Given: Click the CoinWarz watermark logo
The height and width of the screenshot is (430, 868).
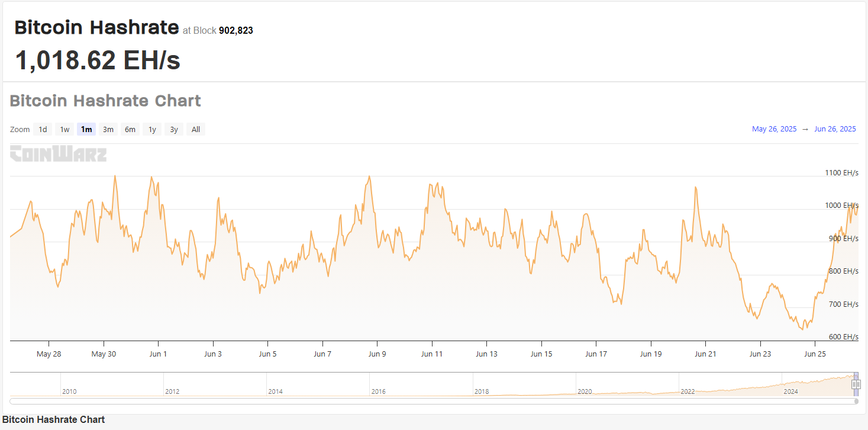Looking at the screenshot, I should [58, 154].
